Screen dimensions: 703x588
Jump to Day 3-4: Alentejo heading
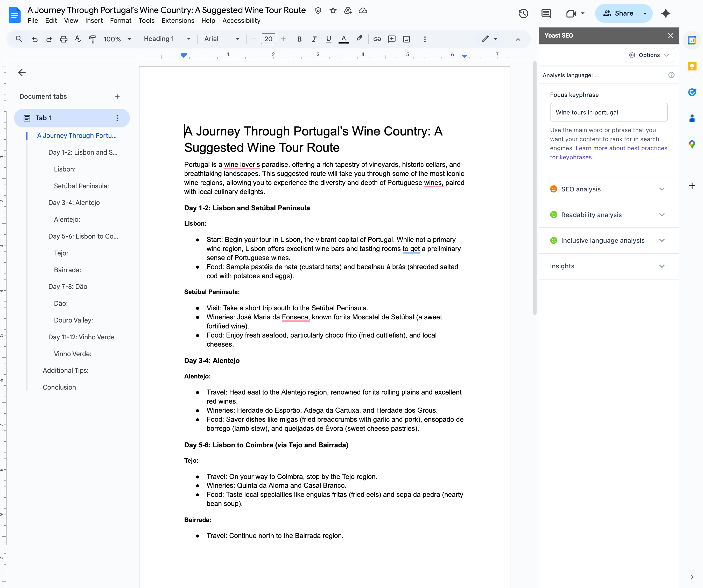74,202
